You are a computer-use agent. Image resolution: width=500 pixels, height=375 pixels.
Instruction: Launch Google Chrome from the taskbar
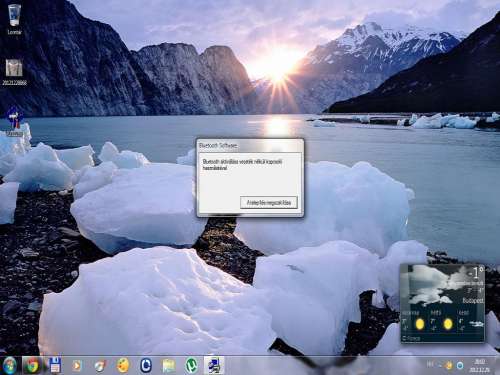pos(32,365)
